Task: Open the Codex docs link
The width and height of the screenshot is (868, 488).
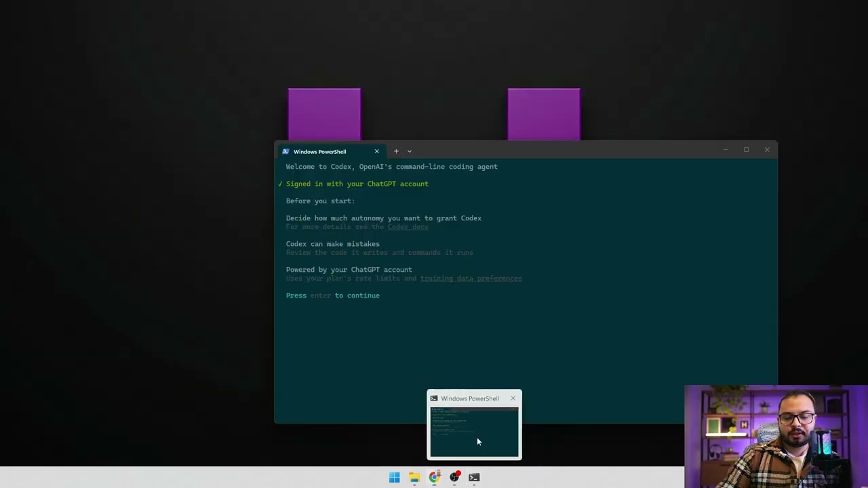Action: tap(408, 226)
